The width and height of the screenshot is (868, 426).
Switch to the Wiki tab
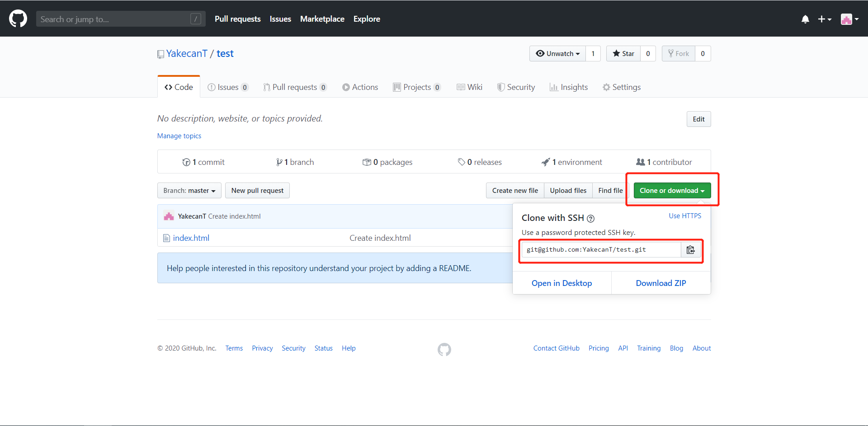pos(469,87)
